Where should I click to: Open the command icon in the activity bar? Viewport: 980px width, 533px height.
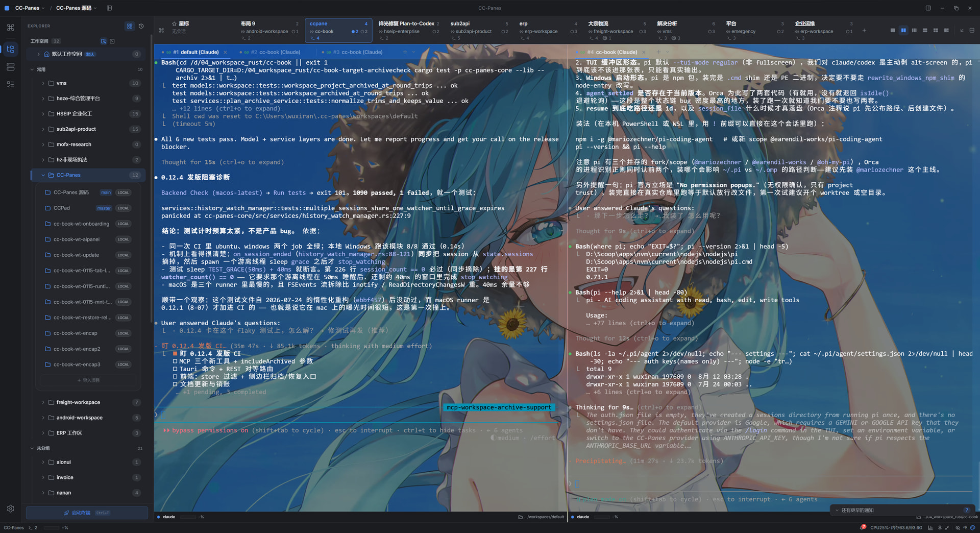[x=10, y=28]
